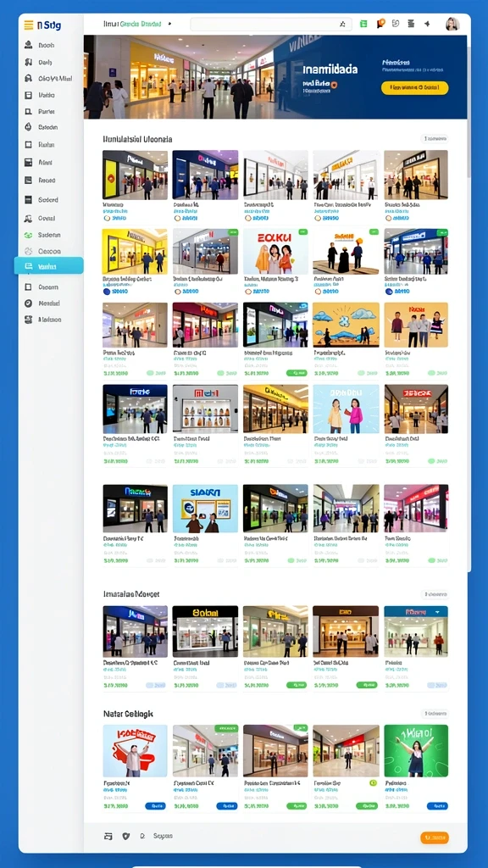Click the star icon inside the search bar

[342, 25]
